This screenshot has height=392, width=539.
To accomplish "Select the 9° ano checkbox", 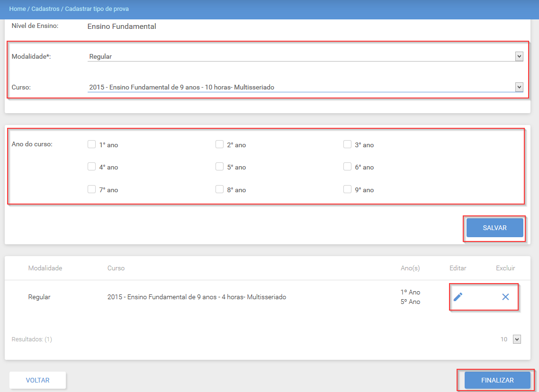I will pyautogui.click(x=347, y=189).
